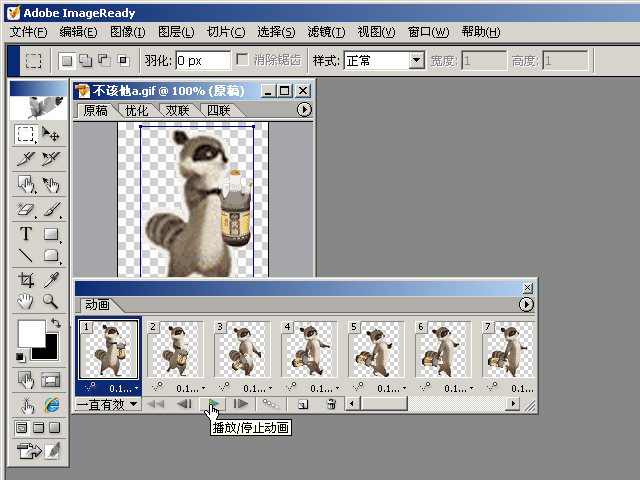
Task: Open frame 1 delay time dropdown
Action: 123,389
